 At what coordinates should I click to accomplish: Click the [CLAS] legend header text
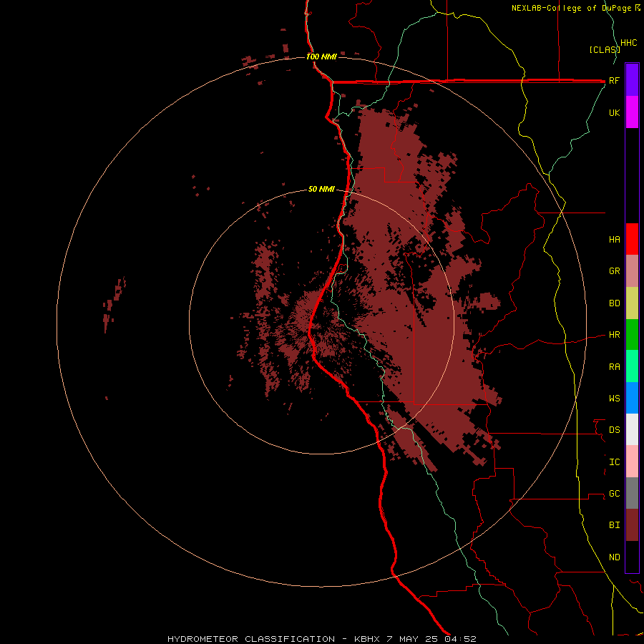(605, 49)
